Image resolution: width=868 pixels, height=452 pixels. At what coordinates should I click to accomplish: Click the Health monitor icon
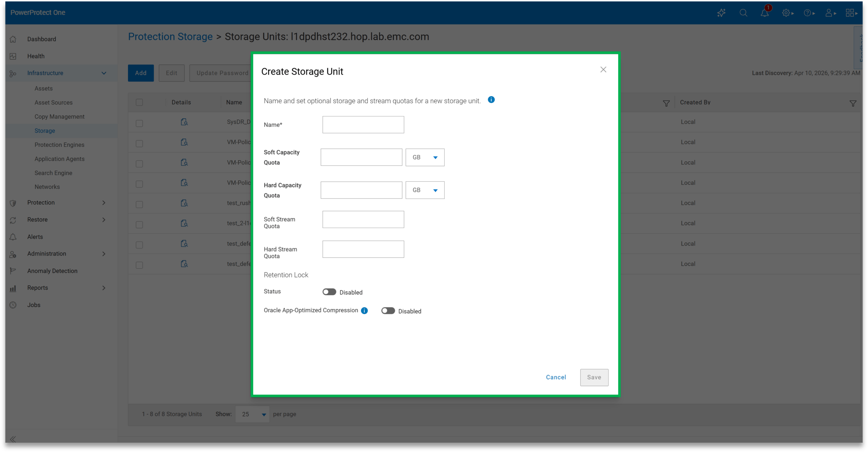[13, 56]
